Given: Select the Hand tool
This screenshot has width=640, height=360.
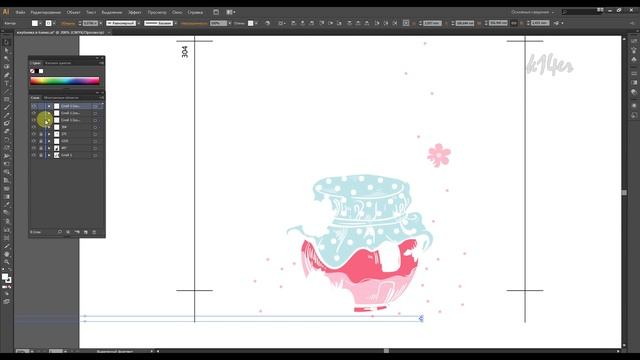Looking at the screenshot, I should tap(6, 254).
